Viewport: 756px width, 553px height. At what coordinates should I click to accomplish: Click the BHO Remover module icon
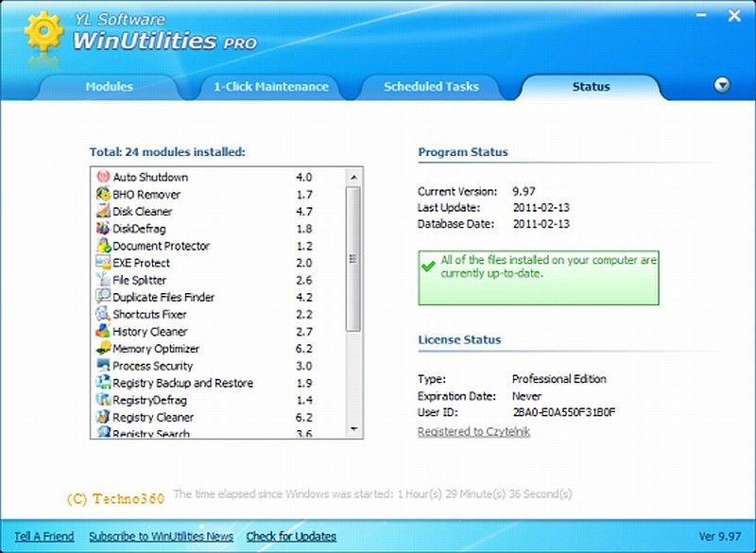pyautogui.click(x=104, y=194)
